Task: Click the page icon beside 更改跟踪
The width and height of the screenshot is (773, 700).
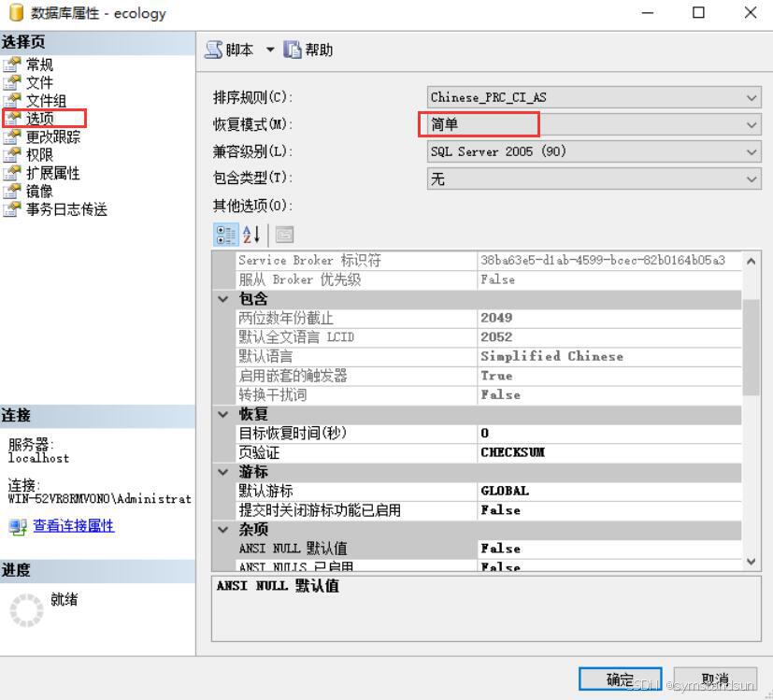Action: pos(12,136)
